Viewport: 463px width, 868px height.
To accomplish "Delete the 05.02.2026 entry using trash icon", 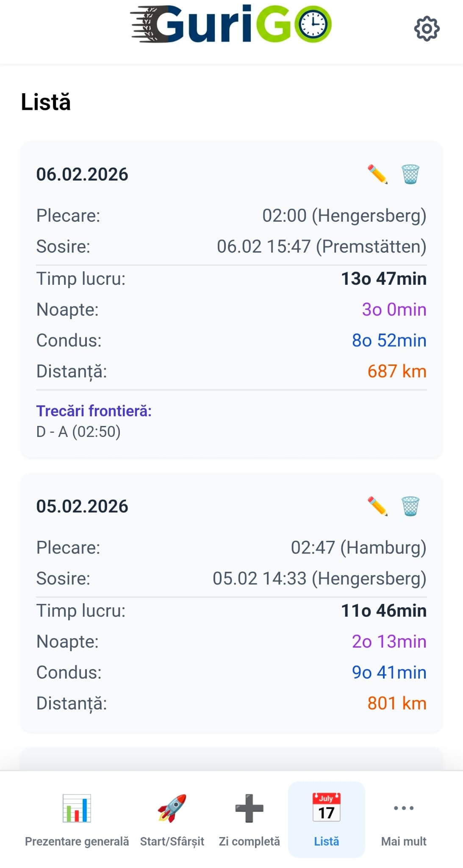I will pos(410,506).
